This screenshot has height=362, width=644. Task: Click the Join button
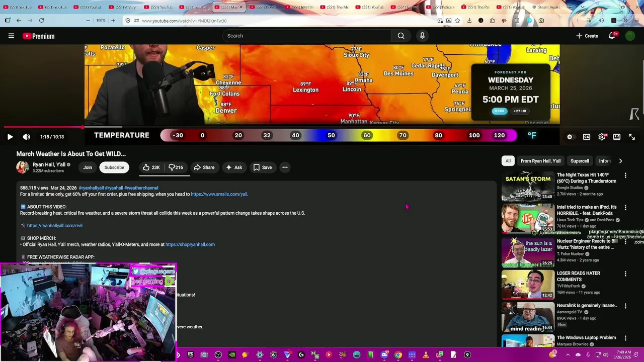pos(88,167)
